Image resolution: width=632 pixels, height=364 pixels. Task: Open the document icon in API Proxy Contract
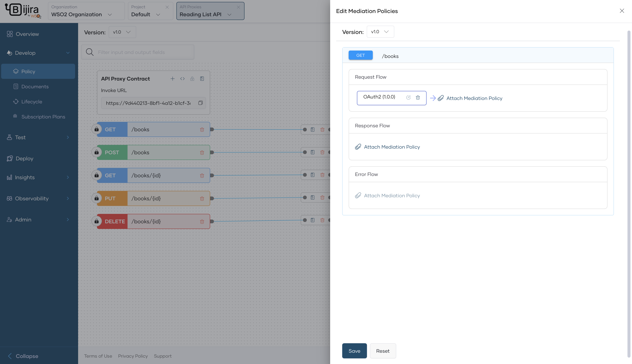(202, 79)
